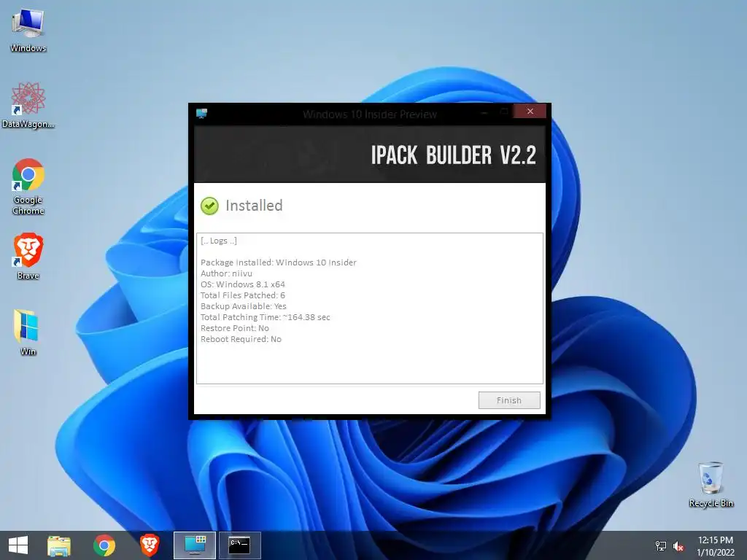Click the network tray icon
This screenshot has height=560, width=747.
[661, 545]
